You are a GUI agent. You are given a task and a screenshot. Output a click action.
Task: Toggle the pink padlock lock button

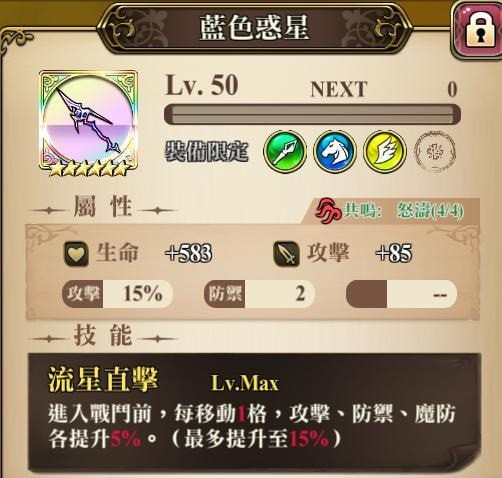click(x=477, y=30)
